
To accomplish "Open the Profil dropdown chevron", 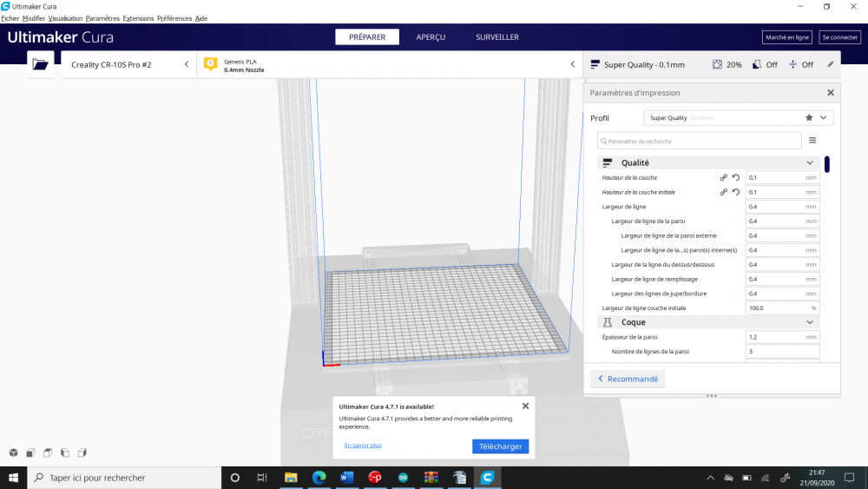I will [x=823, y=117].
